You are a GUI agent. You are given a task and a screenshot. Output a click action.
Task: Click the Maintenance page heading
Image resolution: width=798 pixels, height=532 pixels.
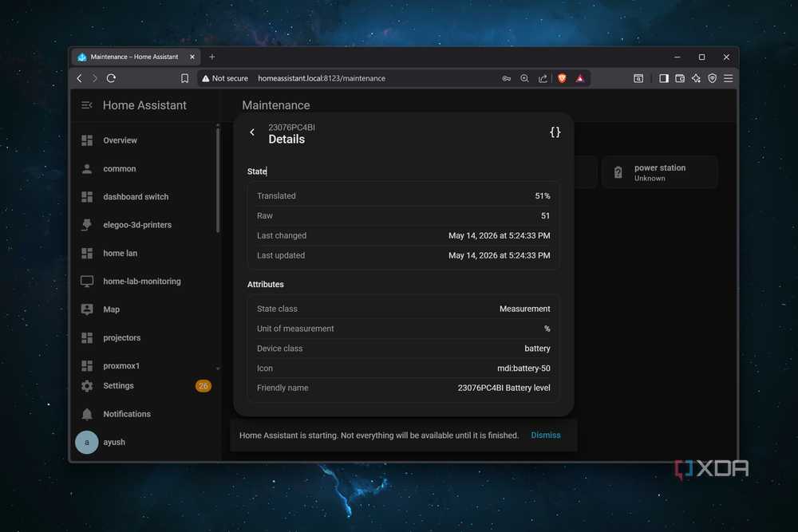click(276, 105)
